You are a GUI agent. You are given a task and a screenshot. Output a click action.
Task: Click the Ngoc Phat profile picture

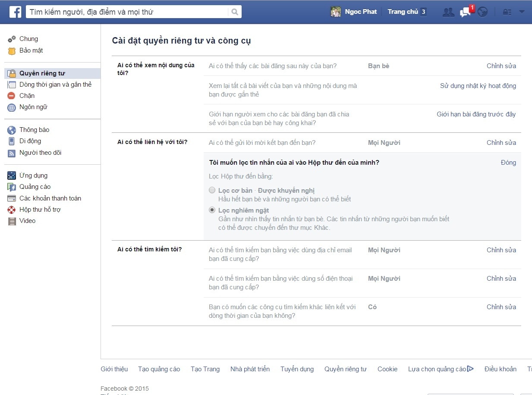336,12
